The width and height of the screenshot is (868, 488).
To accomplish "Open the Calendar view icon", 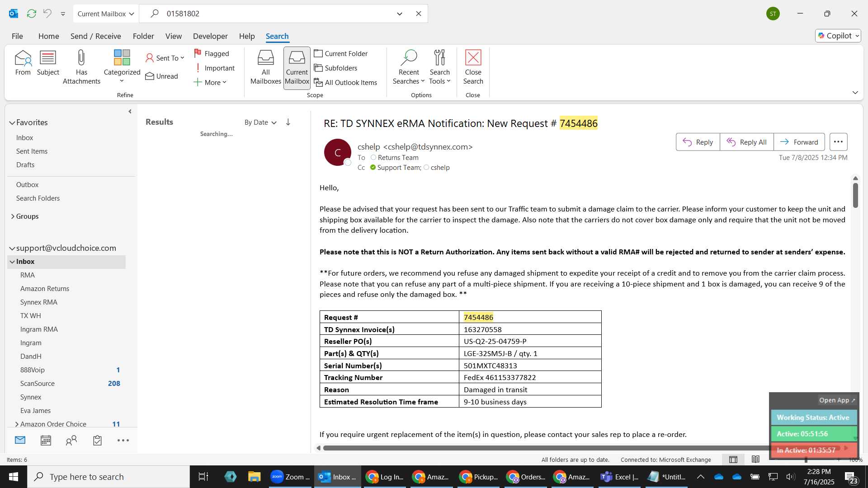I will pos(46,440).
